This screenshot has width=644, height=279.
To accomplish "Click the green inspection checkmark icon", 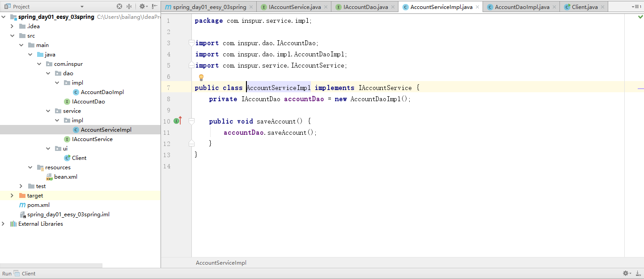I will tap(640, 17).
